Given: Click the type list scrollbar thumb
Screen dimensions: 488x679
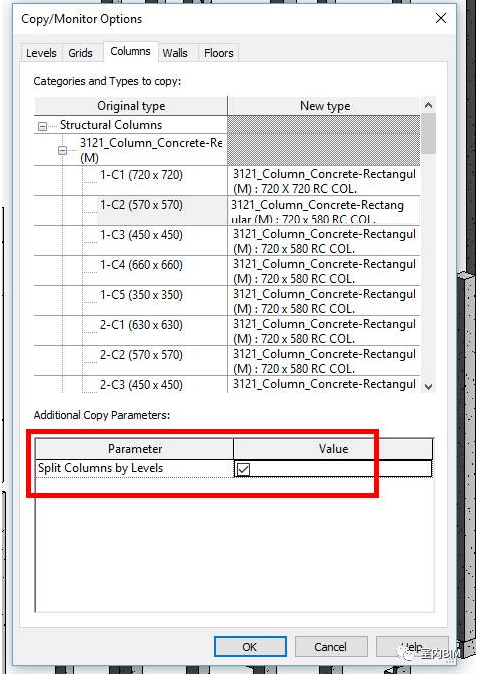Looking at the screenshot, I should 428,134.
